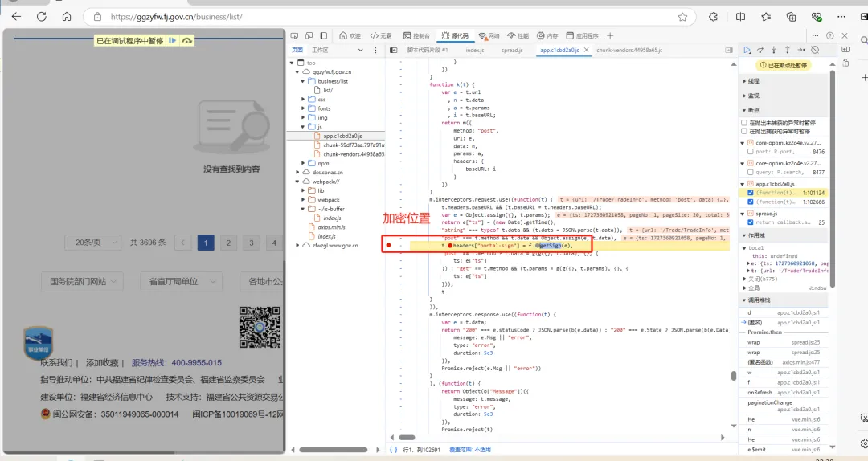The width and height of the screenshot is (868, 461).
Task: Open the index.js editor tab
Action: point(475,50)
